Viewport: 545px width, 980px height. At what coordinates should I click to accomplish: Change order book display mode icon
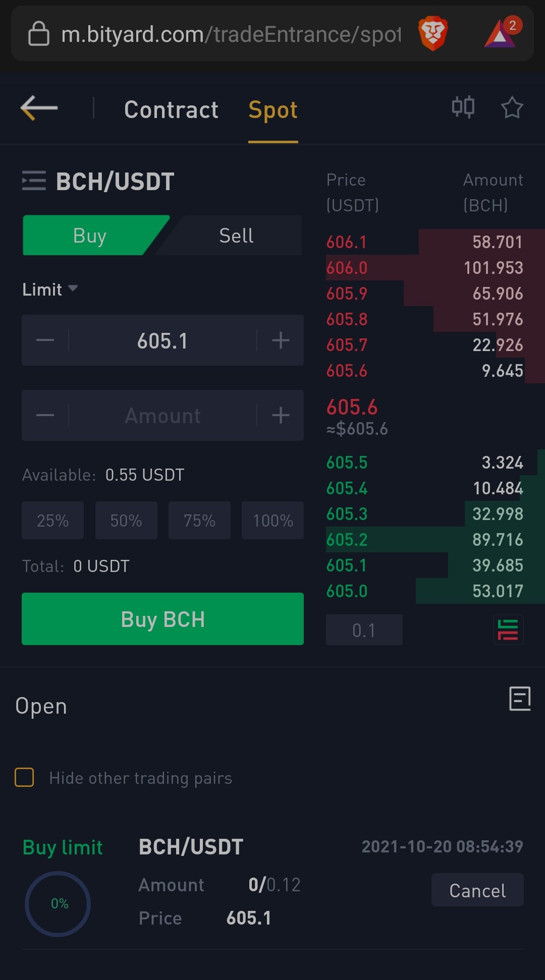508,629
